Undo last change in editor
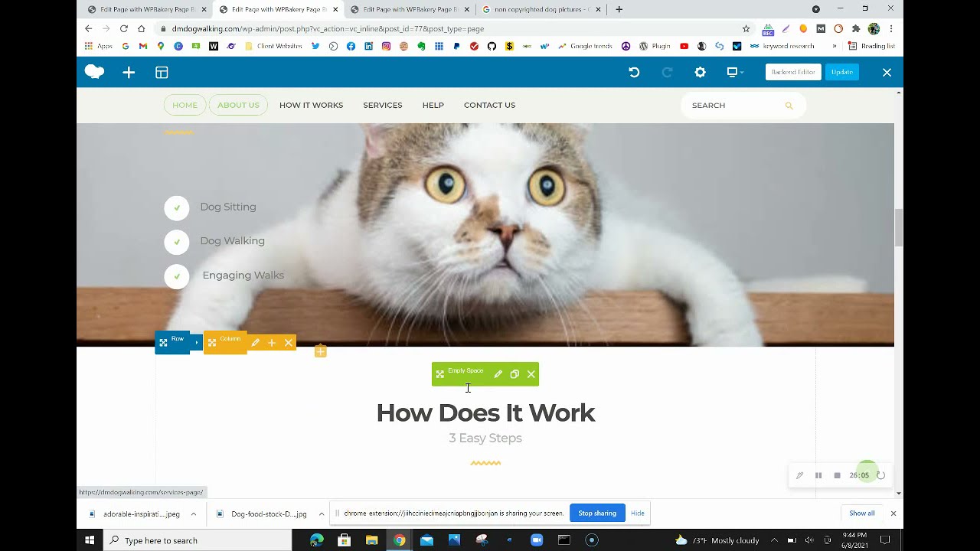The image size is (980, 551). pos(634,72)
